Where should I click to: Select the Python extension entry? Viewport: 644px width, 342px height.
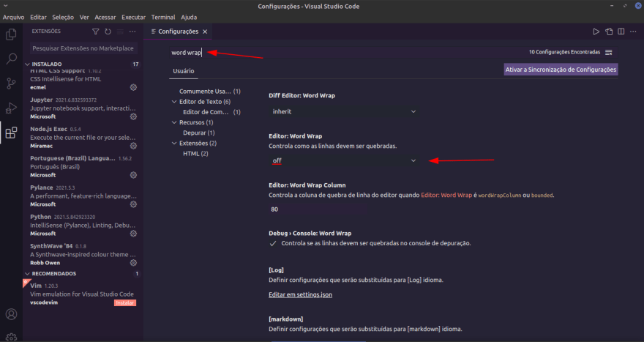coord(83,225)
